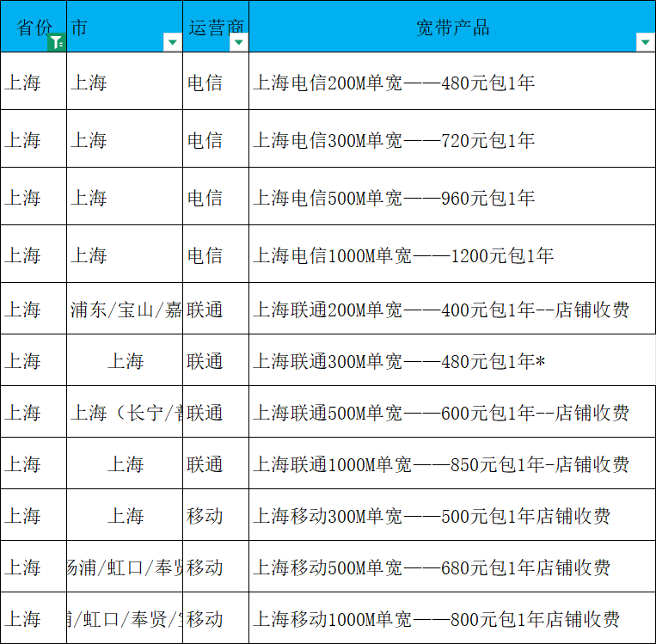Open the filter dropdown arrow on 运营商 column
Viewport: 656px width, 644px height.
pos(239,42)
